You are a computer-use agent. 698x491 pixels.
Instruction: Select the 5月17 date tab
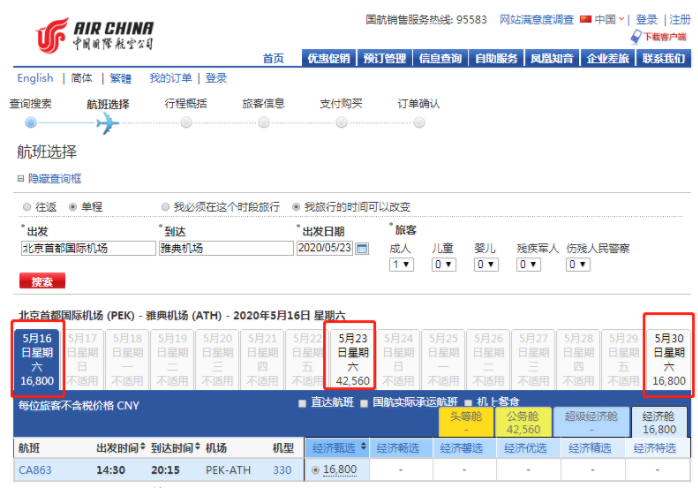click(x=82, y=360)
